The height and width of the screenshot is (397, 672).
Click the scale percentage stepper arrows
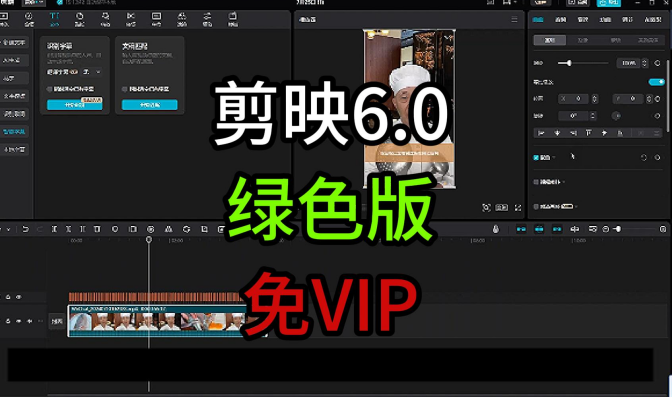click(x=645, y=63)
